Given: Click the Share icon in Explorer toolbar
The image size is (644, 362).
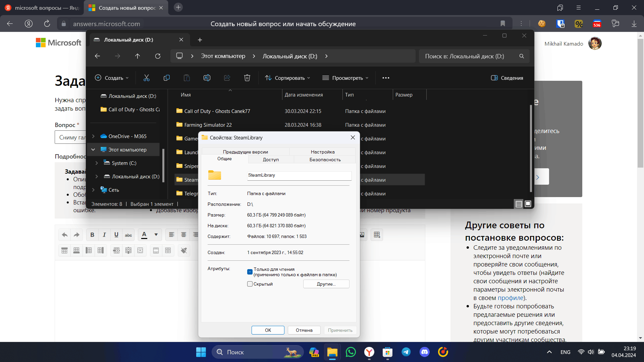Looking at the screenshot, I should (227, 78).
